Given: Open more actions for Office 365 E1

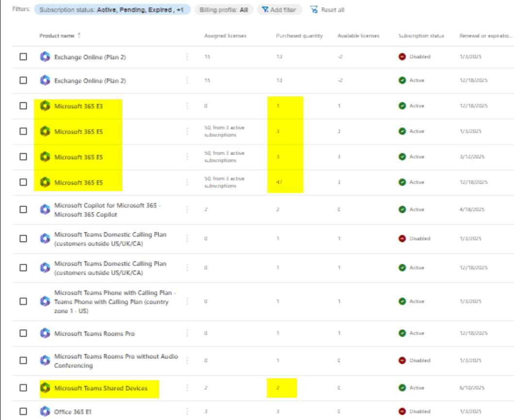Looking at the screenshot, I should tap(187, 411).
